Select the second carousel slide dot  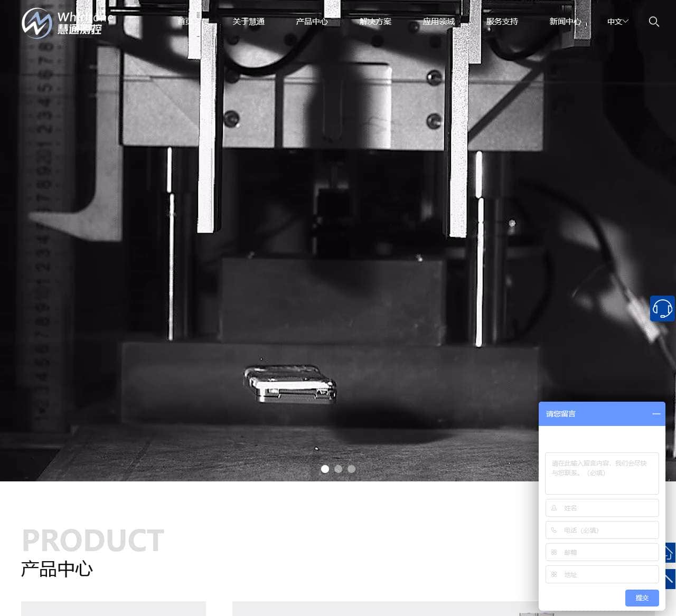[x=338, y=469]
